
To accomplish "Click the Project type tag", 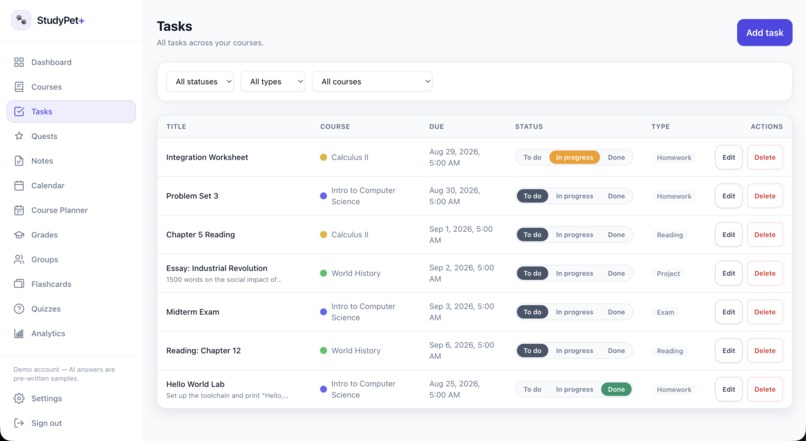I will [x=668, y=273].
